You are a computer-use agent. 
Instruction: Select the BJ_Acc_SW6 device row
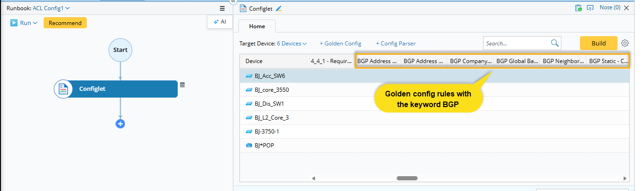coord(434,76)
